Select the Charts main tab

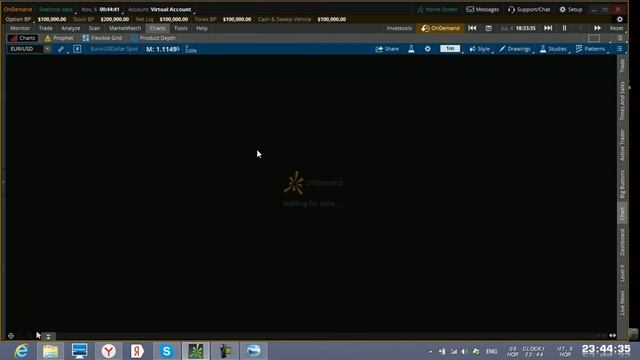click(157, 28)
